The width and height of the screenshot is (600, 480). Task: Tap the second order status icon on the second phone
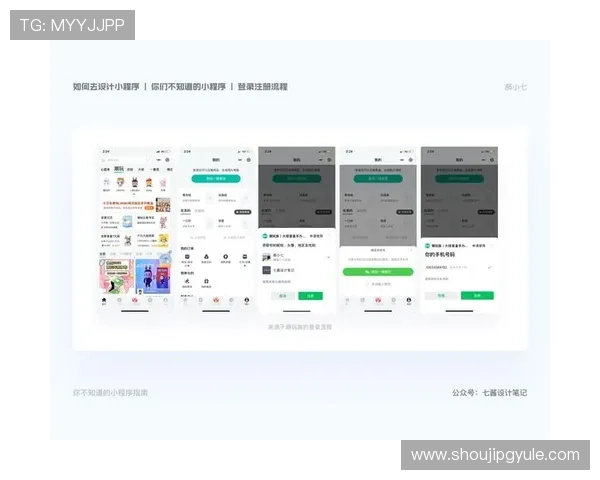point(206,257)
